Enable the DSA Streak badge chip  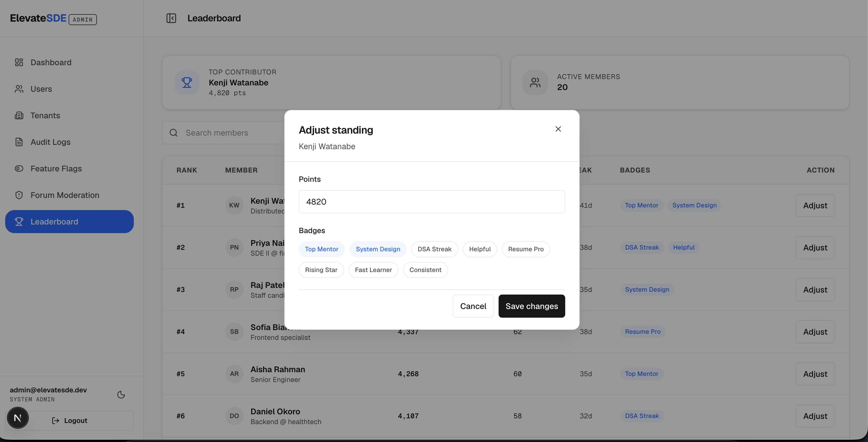(434, 249)
